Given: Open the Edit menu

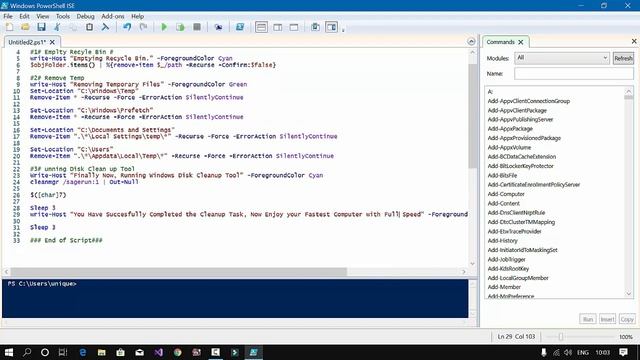Looking at the screenshot, I should (x=24, y=16).
